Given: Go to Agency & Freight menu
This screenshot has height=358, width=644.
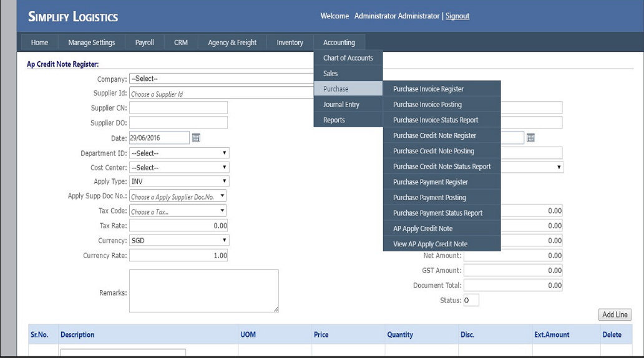Looking at the screenshot, I should (x=232, y=42).
